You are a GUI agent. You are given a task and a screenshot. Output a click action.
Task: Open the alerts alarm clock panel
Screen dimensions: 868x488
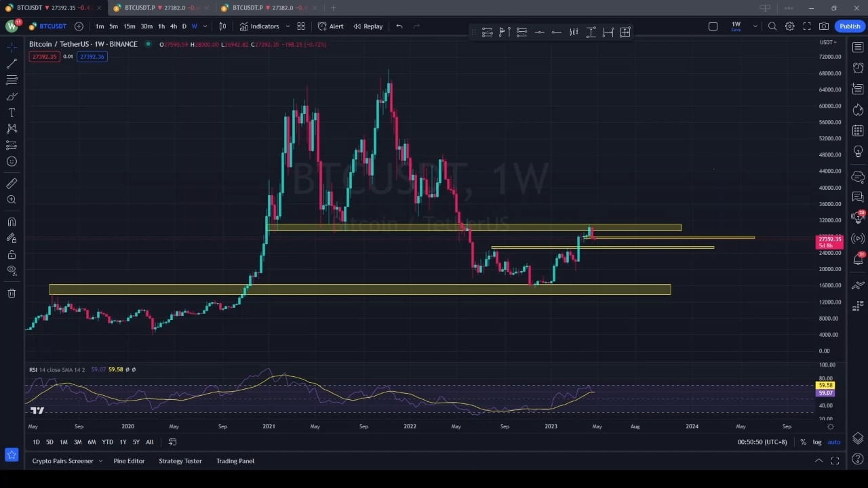[x=858, y=68]
